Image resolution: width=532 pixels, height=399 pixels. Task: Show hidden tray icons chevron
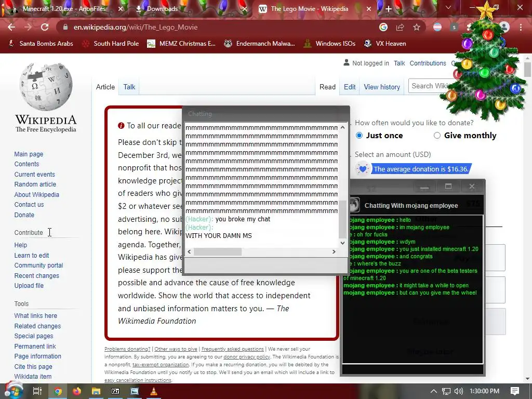click(434, 391)
